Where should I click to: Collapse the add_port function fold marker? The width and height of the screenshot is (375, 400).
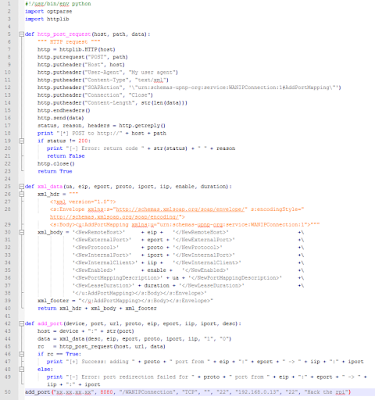(x=22, y=323)
